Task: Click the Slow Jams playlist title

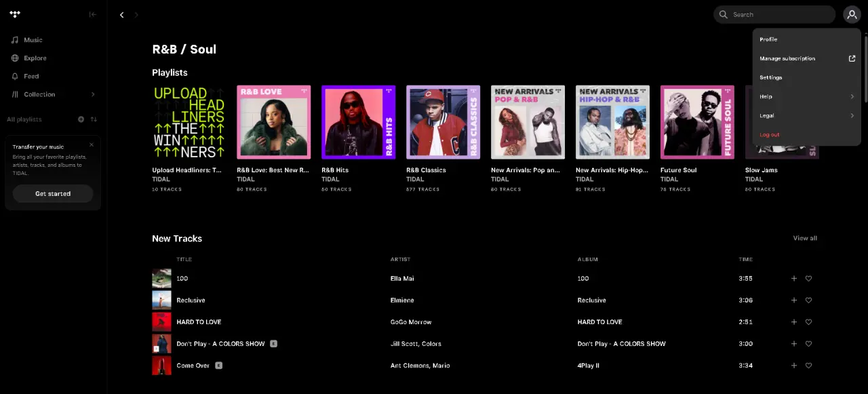Action: tap(761, 170)
